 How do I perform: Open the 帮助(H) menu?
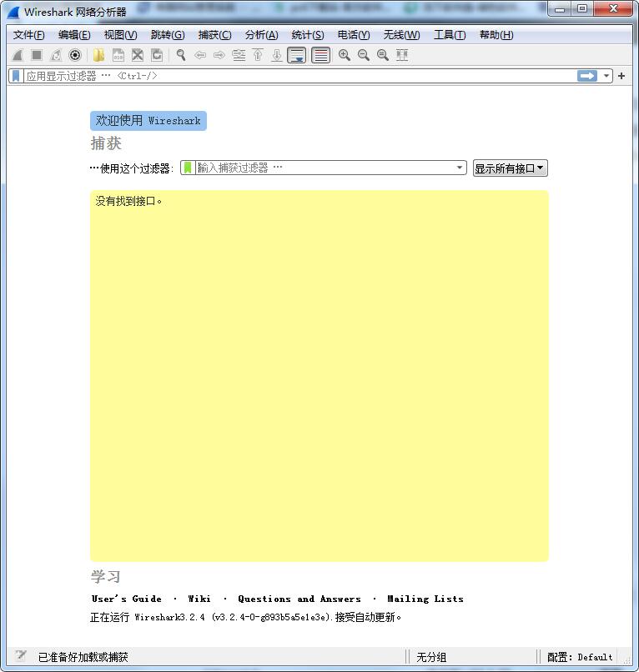click(496, 35)
